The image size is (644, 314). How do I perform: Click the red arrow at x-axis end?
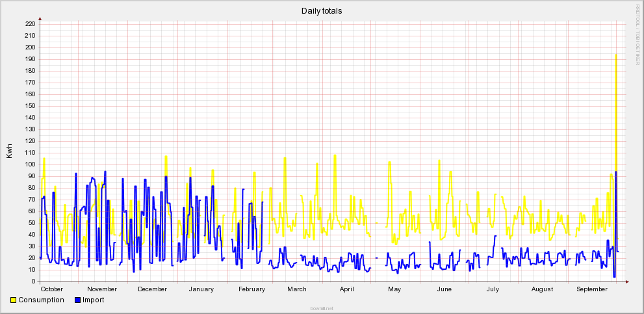point(627,281)
